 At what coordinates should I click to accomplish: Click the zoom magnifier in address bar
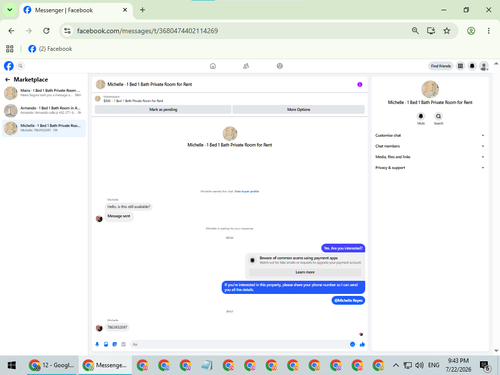pos(415,31)
